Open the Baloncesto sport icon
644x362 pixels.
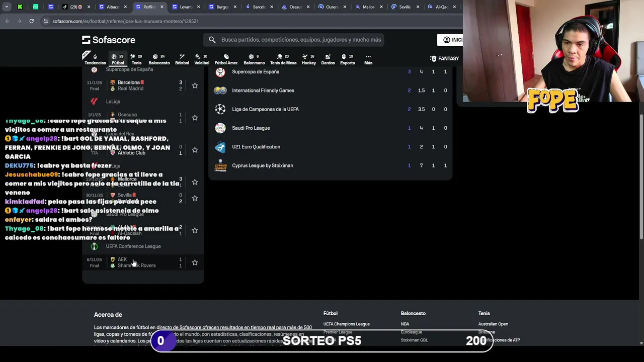pos(159,59)
